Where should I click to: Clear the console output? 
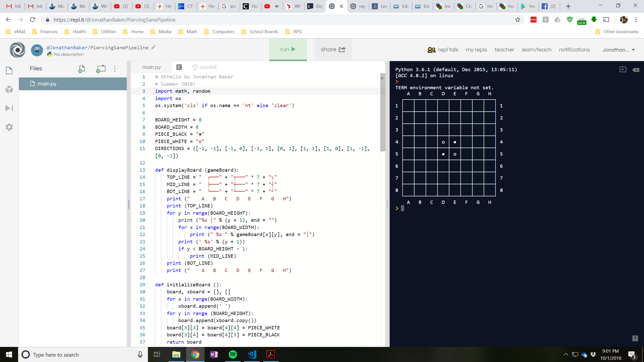coord(636,70)
